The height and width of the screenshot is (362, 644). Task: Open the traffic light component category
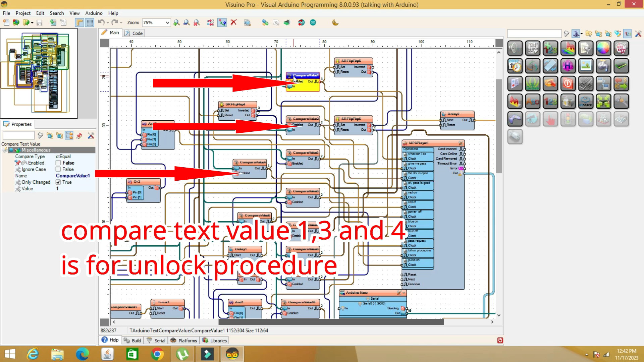click(568, 119)
